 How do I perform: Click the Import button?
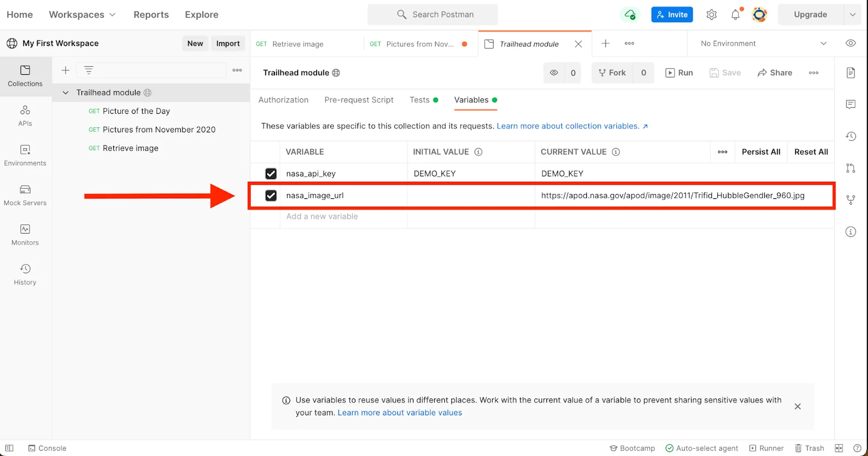tap(228, 43)
